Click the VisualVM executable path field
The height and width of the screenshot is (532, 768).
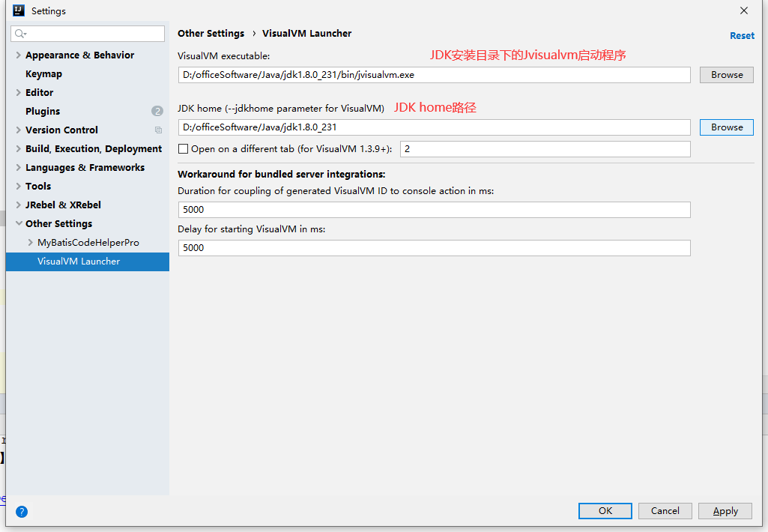click(x=434, y=75)
